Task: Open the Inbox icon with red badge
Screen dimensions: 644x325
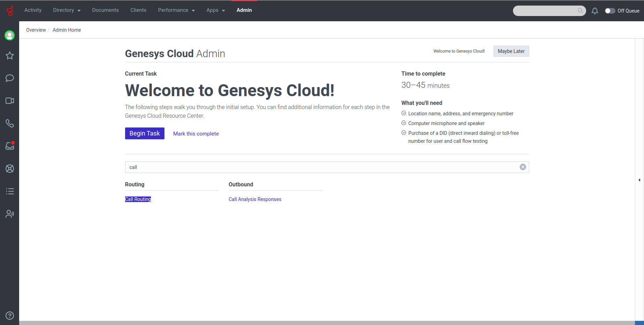Action: tap(10, 146)
